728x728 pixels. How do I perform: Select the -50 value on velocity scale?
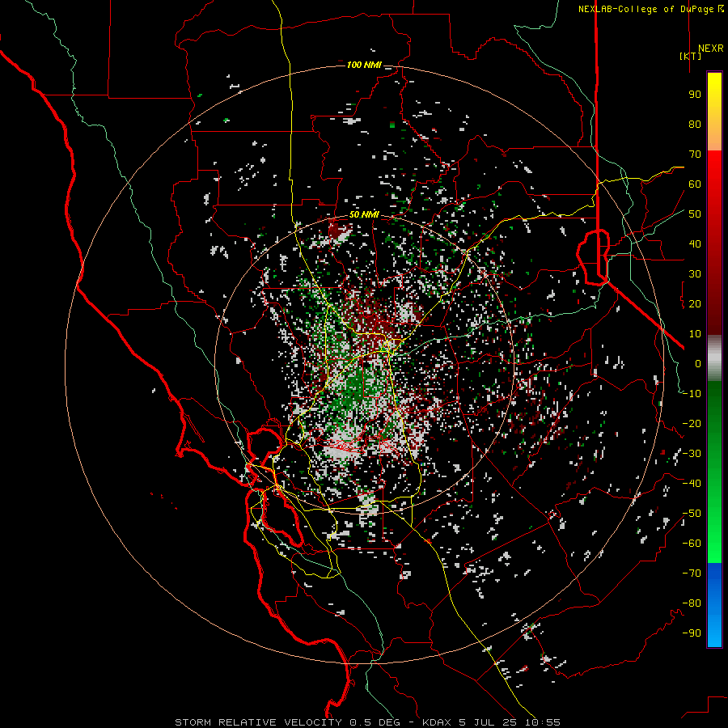(x=692, y=514)
